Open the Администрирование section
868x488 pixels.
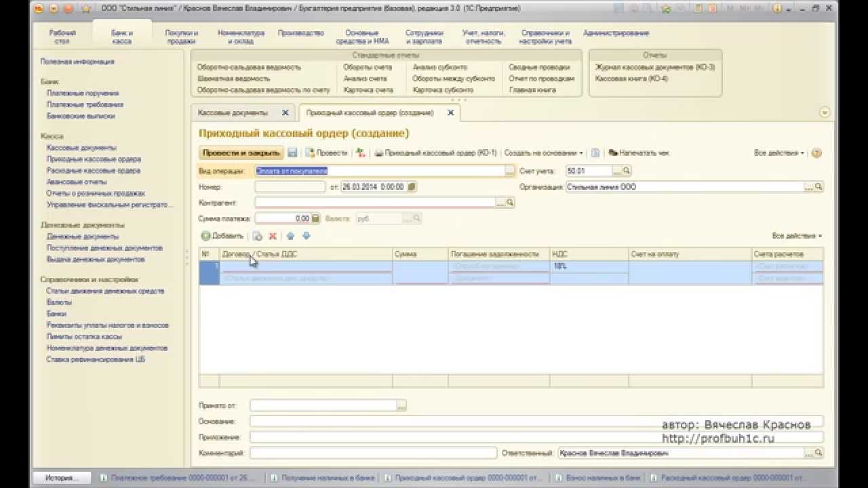click(x=616, y=33)
